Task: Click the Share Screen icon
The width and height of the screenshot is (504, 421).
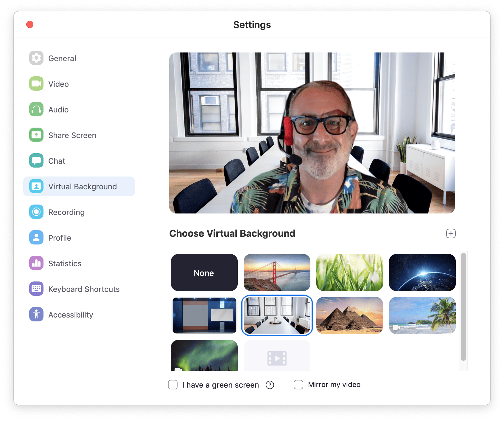Action: click(x=36, y=135)
